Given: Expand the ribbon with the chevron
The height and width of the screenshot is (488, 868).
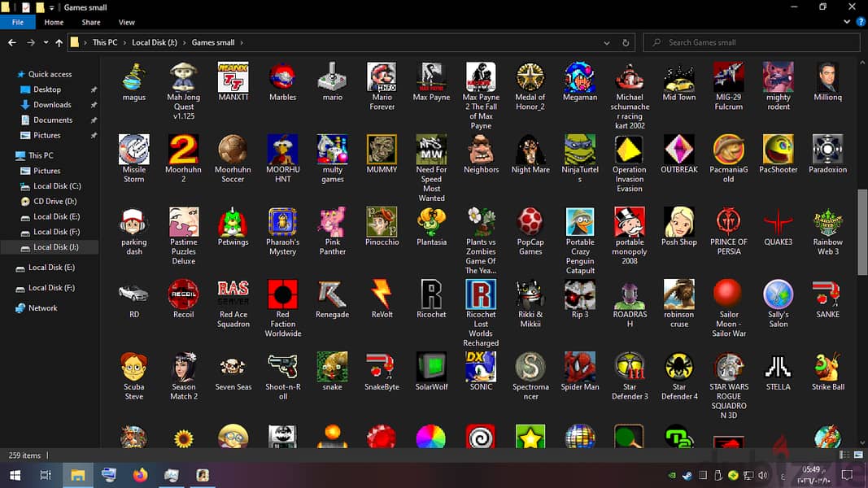Looking at the screenshot, I should click(x=846, y=22).
